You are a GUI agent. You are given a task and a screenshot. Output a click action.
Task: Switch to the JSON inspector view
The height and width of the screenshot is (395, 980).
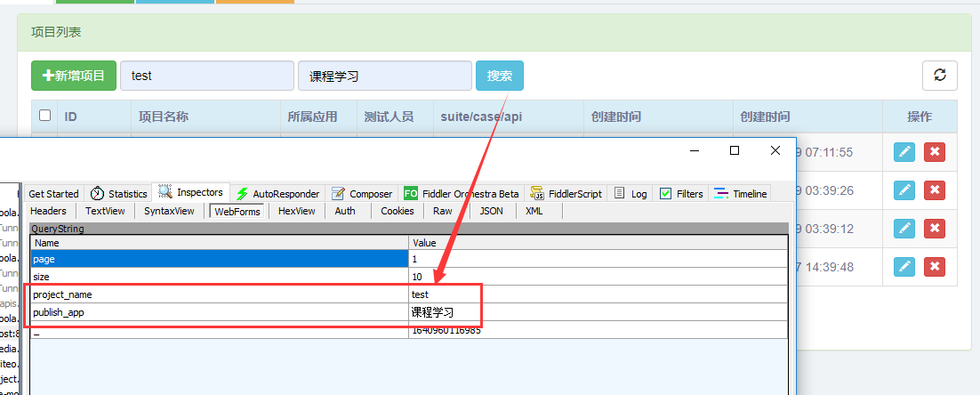491,211
